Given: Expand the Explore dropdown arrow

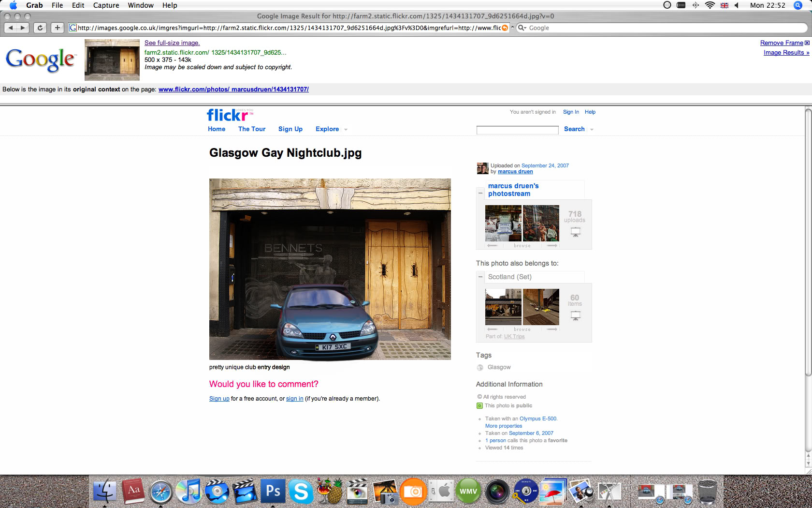Looking at the screenshot, I should tap(346, 130).
